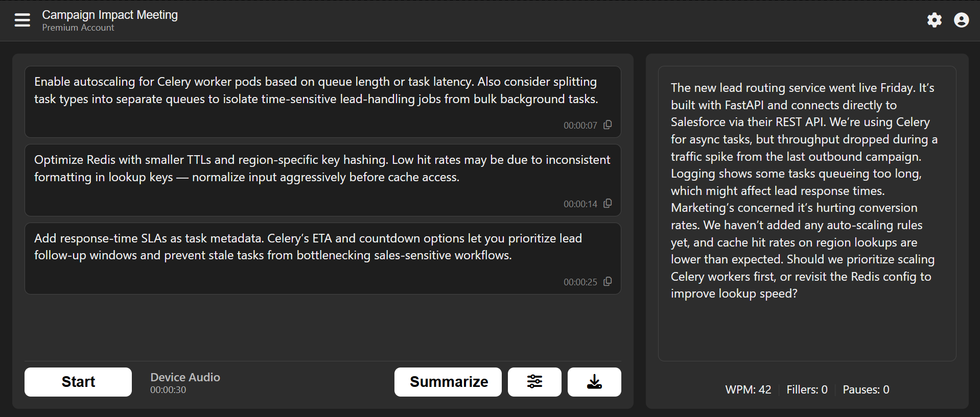
Task: Open the hamburger menu
Action: tap(22, 20)
